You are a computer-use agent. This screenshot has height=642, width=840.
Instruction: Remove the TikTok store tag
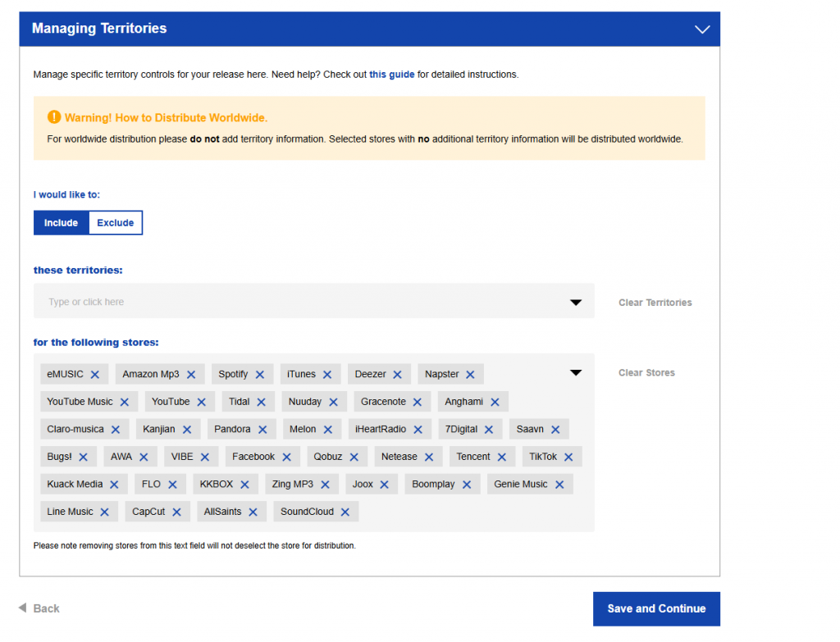[568, 458]
